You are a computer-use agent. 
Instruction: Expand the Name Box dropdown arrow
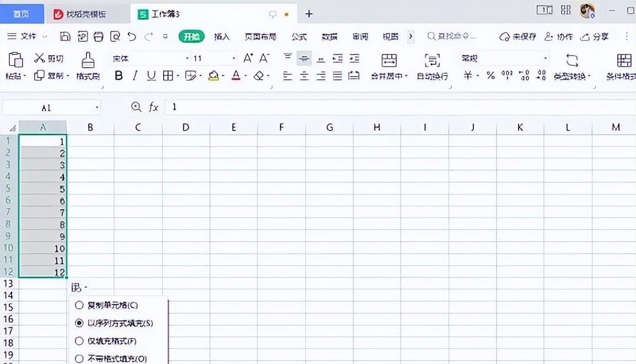pos(97,108)
